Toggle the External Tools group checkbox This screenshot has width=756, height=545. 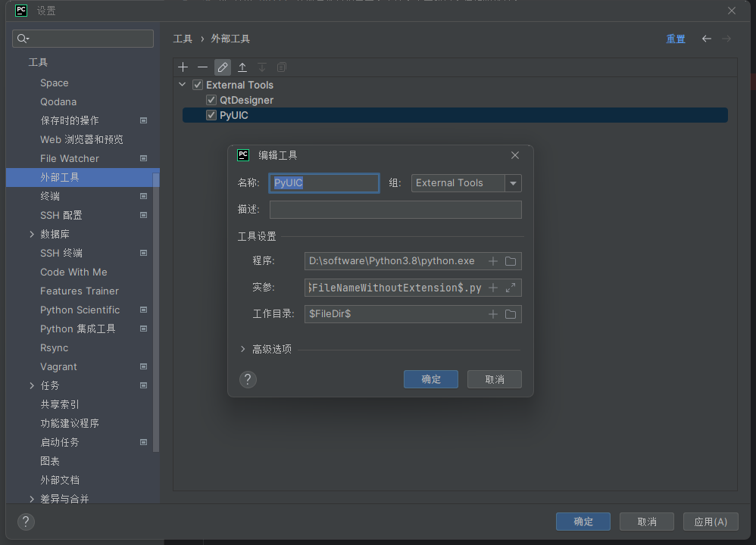pos(198,85)
